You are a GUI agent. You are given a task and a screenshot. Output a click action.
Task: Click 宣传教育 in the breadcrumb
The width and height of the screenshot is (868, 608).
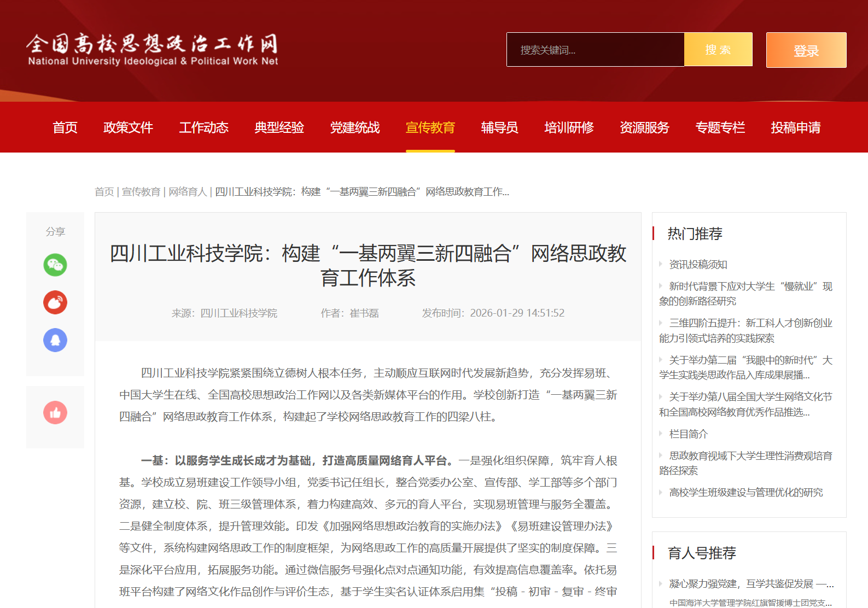tap(141, 192)
